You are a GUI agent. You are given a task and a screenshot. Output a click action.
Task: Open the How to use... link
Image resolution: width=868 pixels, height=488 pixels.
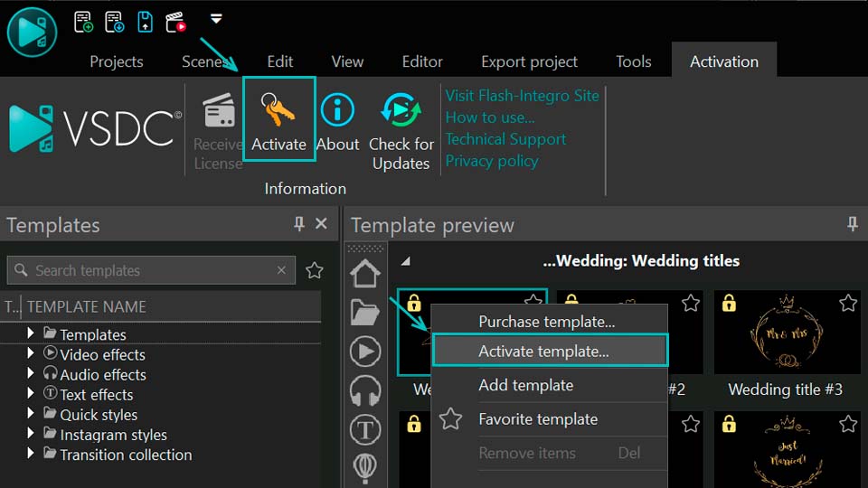pos(490,117)
